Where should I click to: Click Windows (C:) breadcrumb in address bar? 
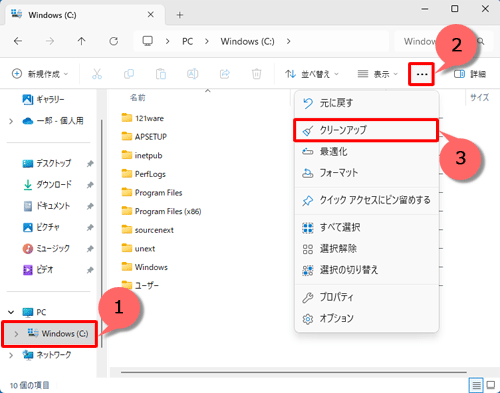click(248, 41)
